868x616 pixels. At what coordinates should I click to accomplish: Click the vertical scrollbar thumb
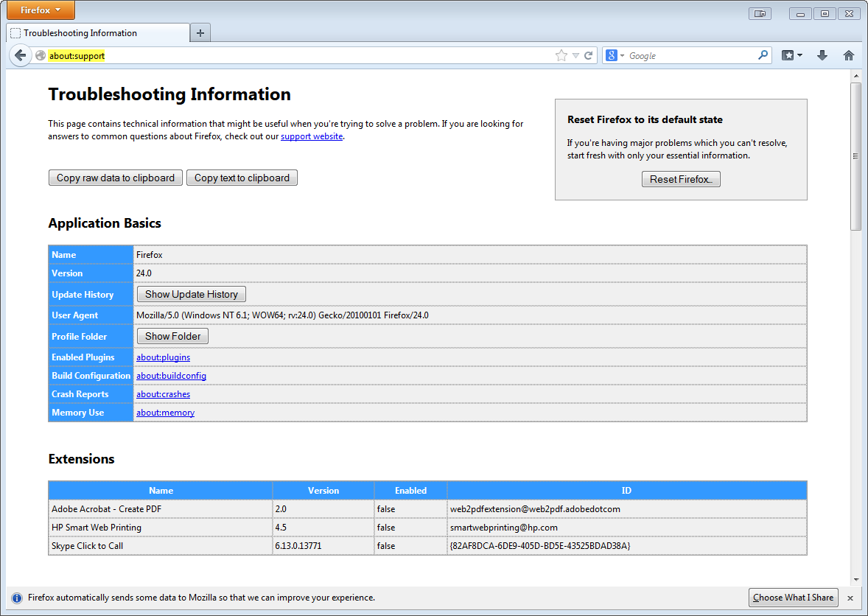pyautogui.click(x=855, y=156)
